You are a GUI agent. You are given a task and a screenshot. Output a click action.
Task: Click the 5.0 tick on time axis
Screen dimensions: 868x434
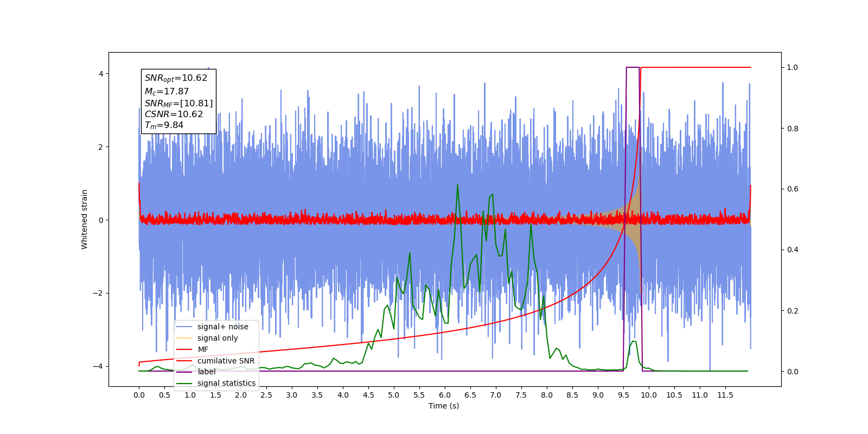[394, 395]
